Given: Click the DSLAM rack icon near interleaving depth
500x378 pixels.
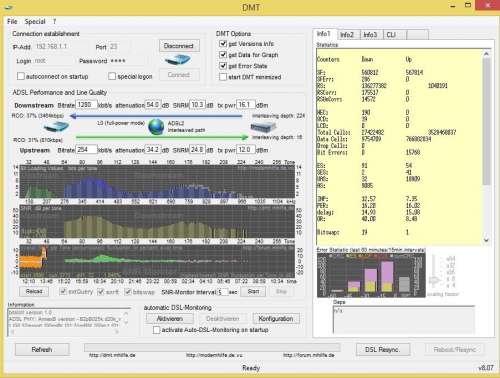Looking at the screenshot, I should 263,127.
